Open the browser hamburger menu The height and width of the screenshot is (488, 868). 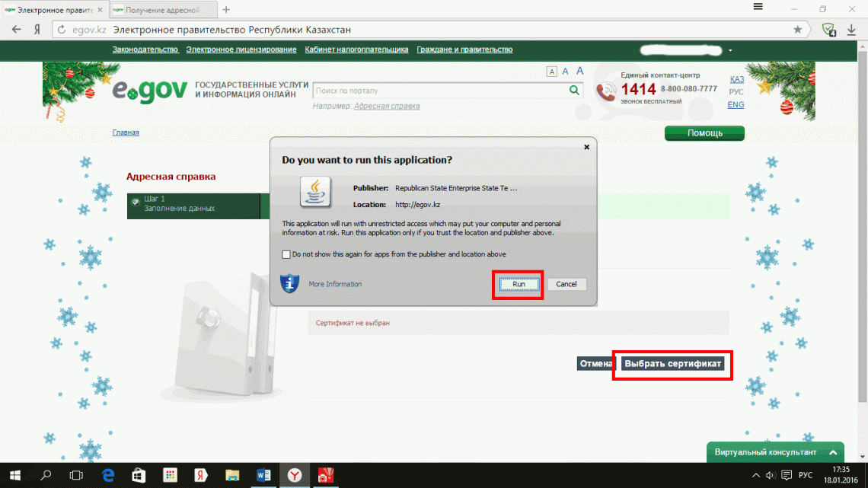[758, 7]
